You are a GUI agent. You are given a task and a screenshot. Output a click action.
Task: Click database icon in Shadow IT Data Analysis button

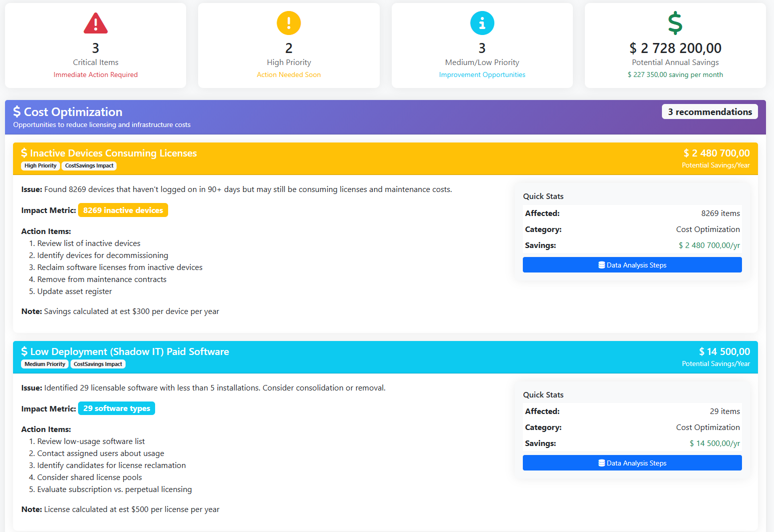[x=602, y=463]
